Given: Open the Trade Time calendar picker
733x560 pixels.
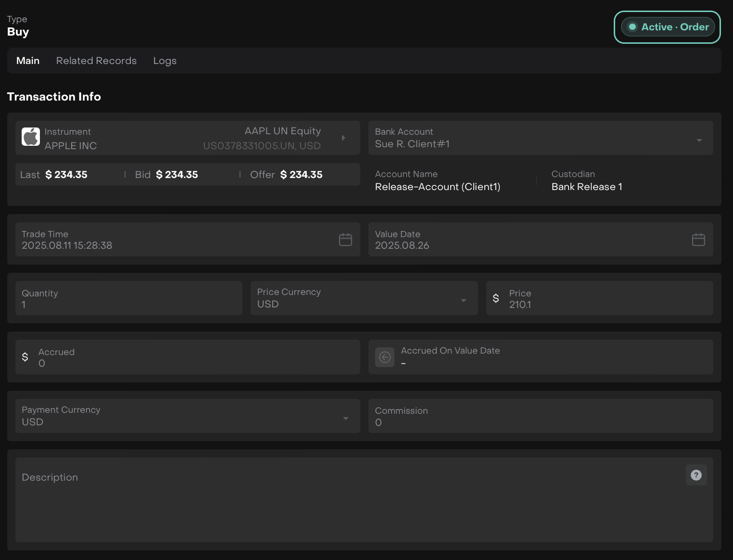Looking at the screenshot, I should pos(345,240).
